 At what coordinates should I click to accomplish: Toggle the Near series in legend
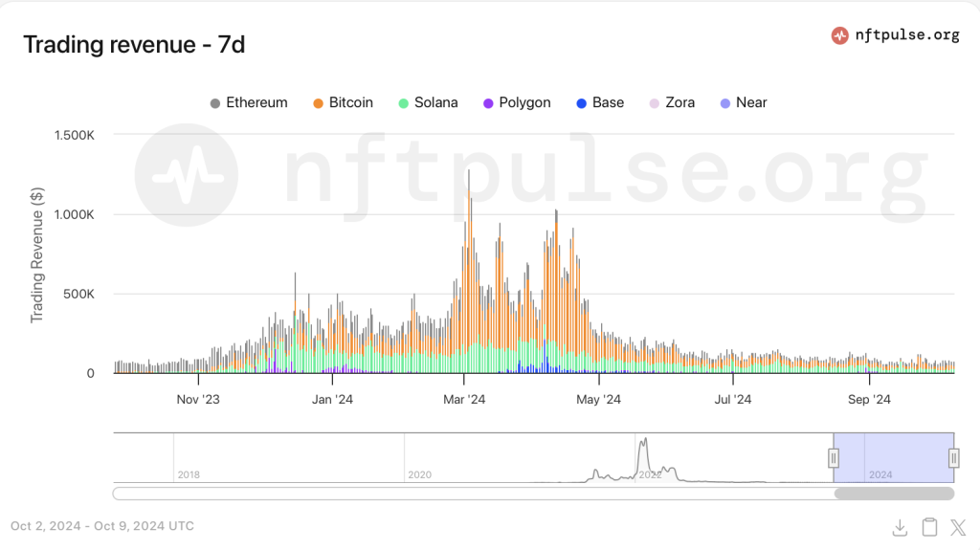743,102
